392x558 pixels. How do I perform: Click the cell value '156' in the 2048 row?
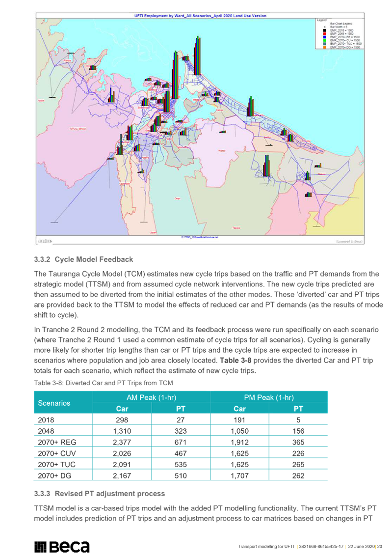(298, 431)
